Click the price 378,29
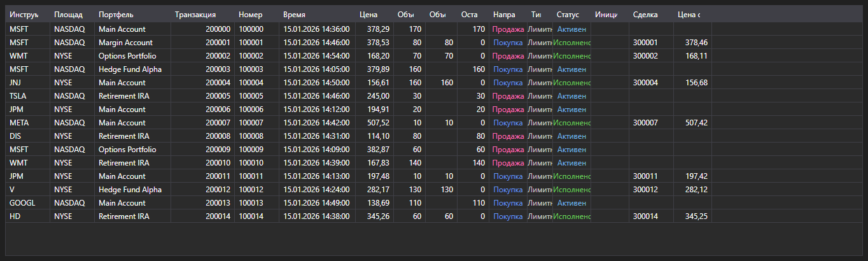Viewport: 868px width, 261px height. 378,29
